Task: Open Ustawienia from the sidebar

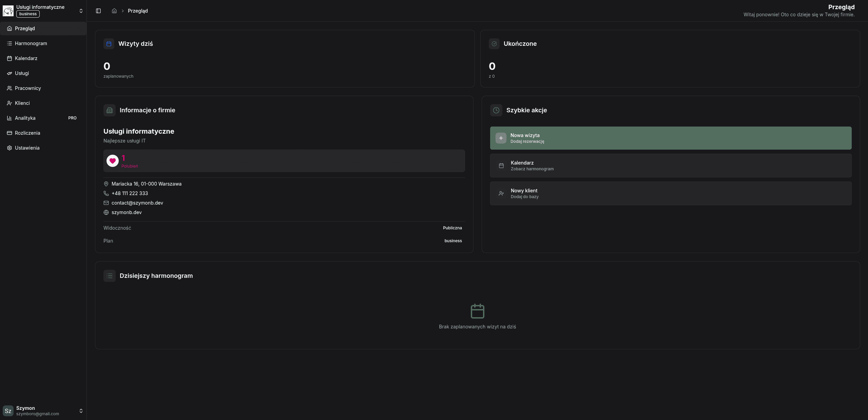Action: [x=27, y=148]
